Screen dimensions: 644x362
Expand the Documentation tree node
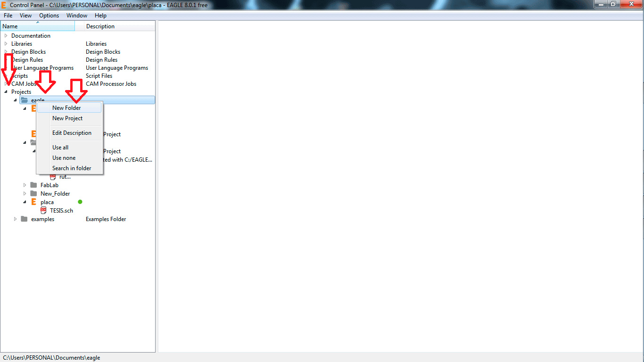click(x=6, y=35)
